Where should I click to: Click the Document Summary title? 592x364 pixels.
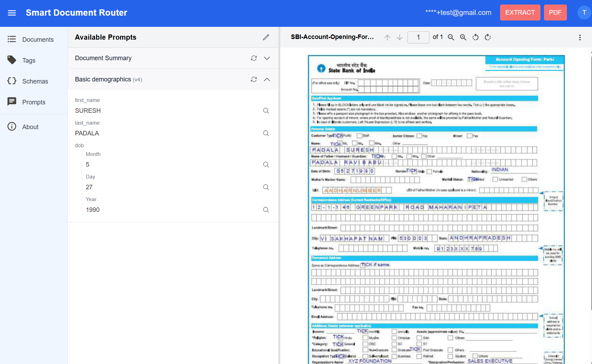103,58
